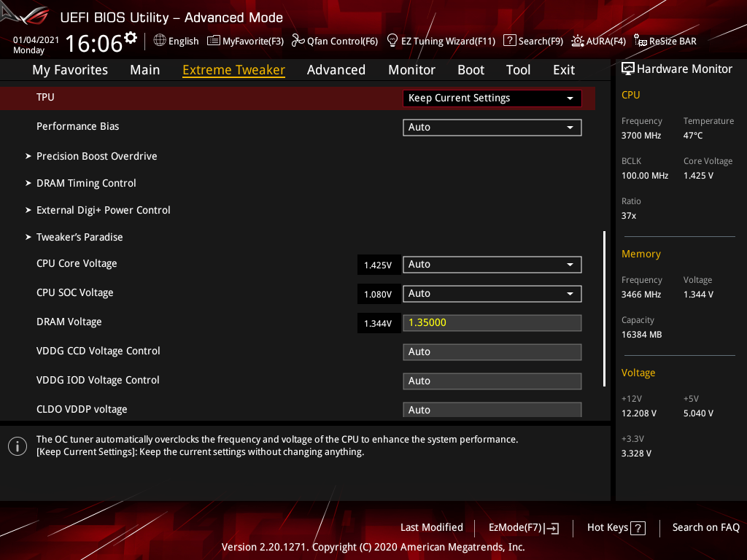747x560 pixels.
Task: Switch to the Boot tab
Action: (x=471, y=70)
